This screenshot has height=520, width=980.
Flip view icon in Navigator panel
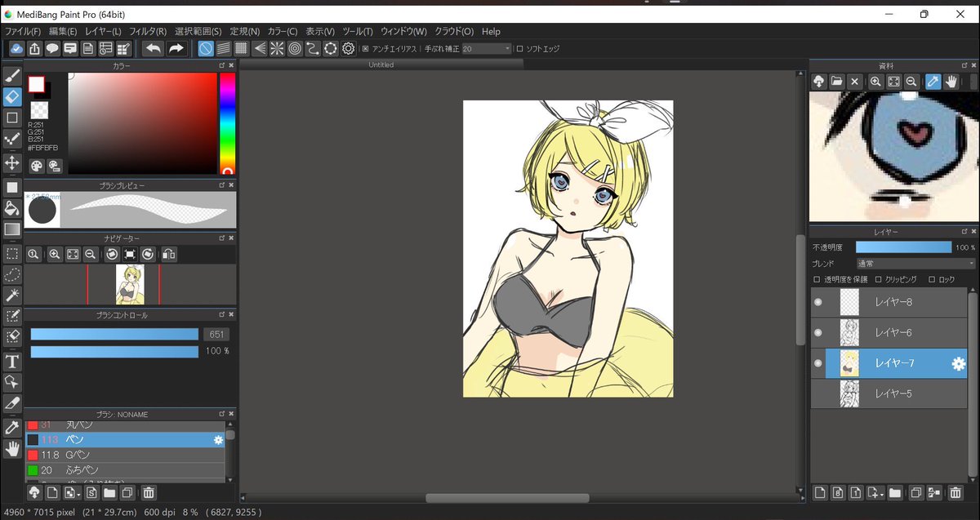click(x=168, y=254)
